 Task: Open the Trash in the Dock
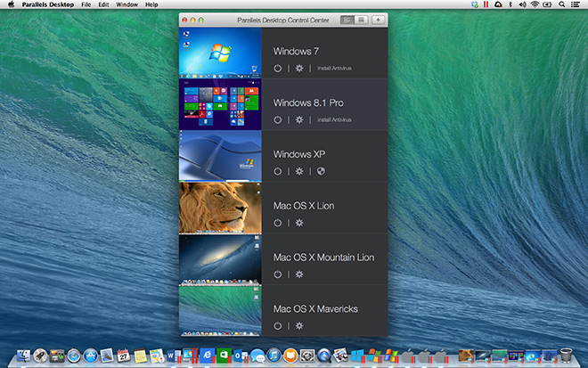coord(567,356)
